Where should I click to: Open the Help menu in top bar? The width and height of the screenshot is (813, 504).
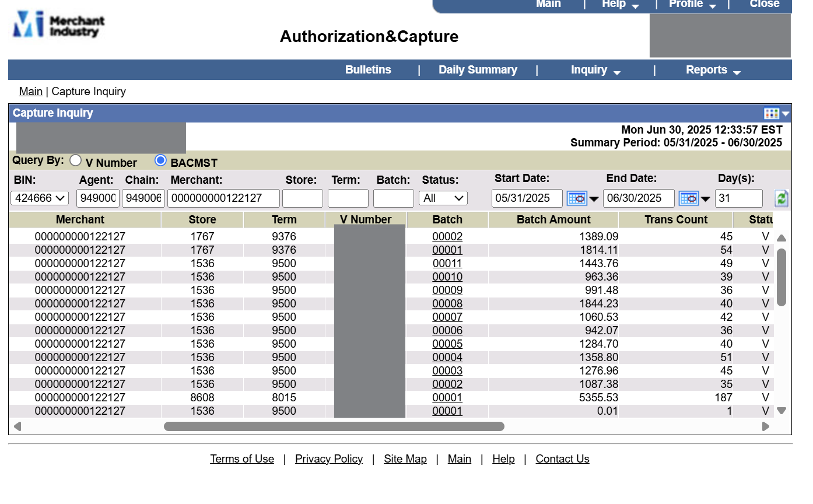coord(621,5)
